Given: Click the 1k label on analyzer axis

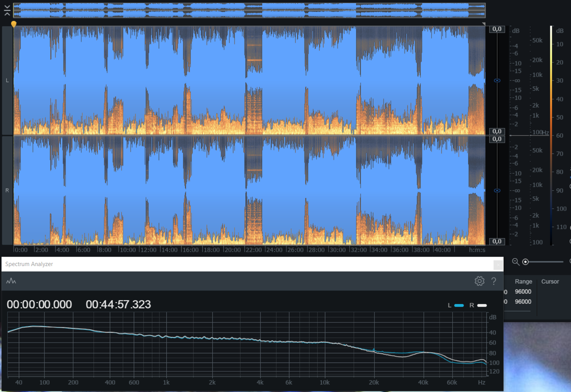Looking at the screenshot, I should pos(166,383).
